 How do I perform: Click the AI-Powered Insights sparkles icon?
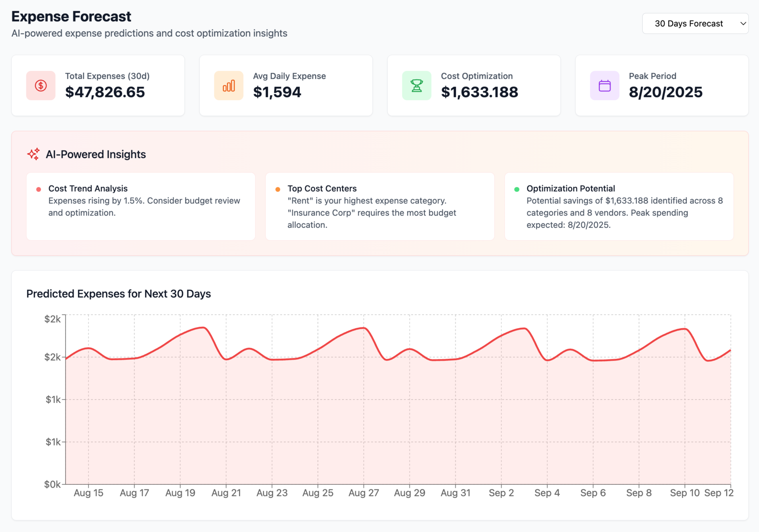click(x=33, y=154)
